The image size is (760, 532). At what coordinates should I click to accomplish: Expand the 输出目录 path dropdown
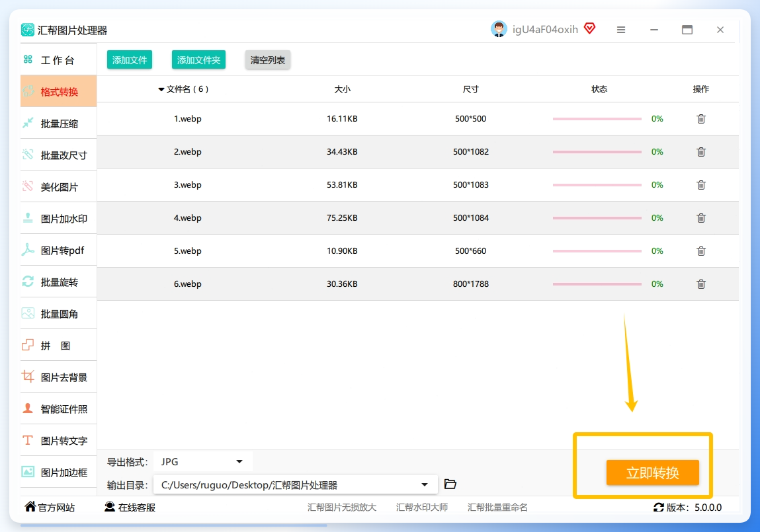point(295,484)
